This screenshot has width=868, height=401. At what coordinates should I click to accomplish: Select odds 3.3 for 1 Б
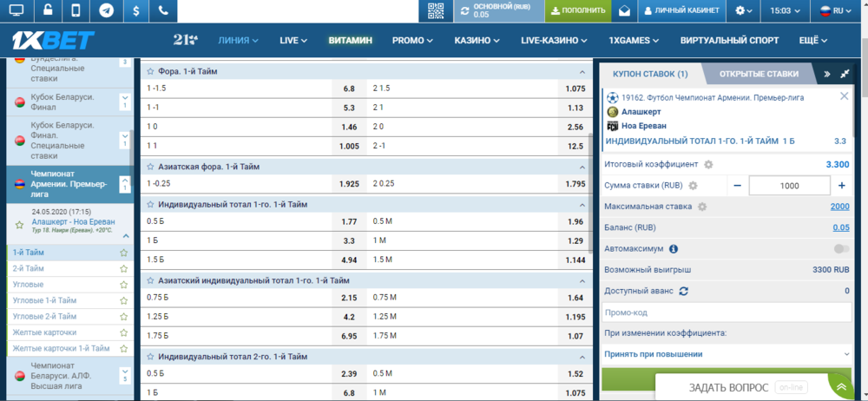click(349, 241)
